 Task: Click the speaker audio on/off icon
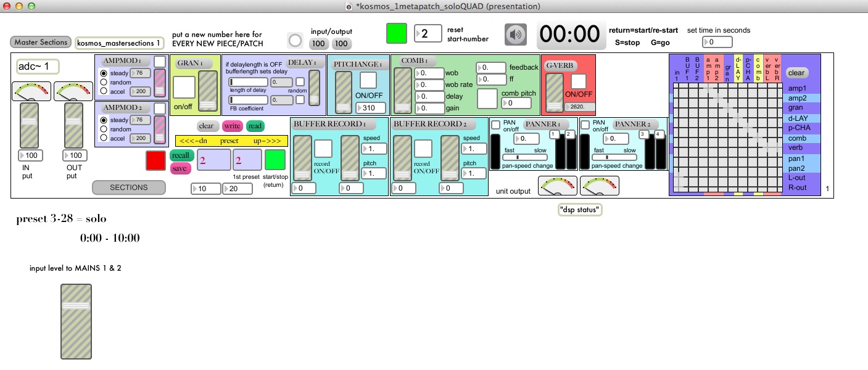[x=516, y=35]
